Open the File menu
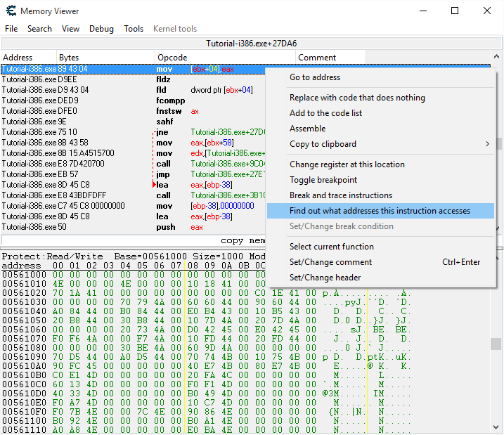Image resolution: width=504 pixels, height=435 pixels. point(11,29)
